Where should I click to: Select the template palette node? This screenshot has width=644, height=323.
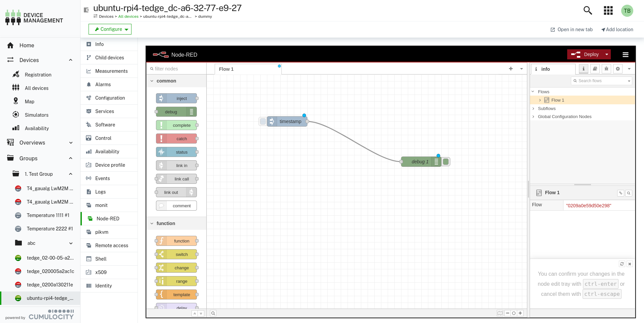point(176,294)
